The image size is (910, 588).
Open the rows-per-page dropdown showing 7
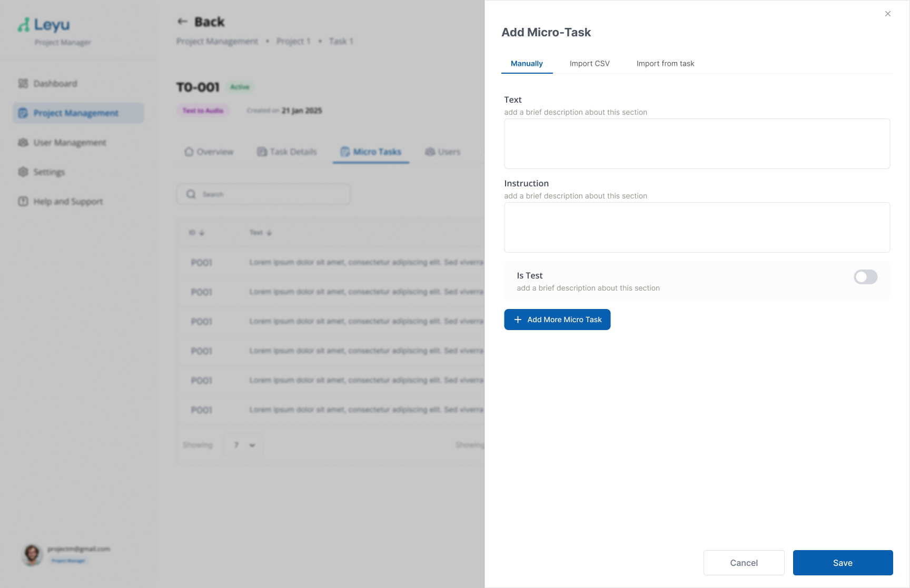[243, 445]
